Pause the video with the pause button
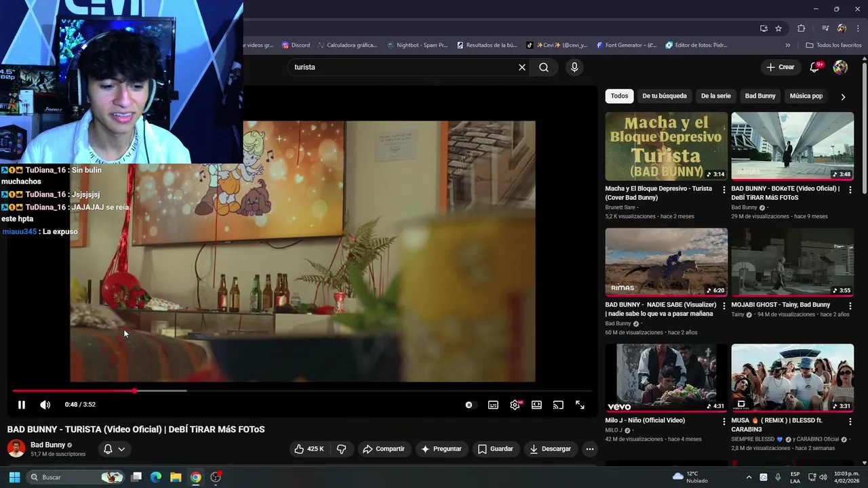 tap(22, 405)
